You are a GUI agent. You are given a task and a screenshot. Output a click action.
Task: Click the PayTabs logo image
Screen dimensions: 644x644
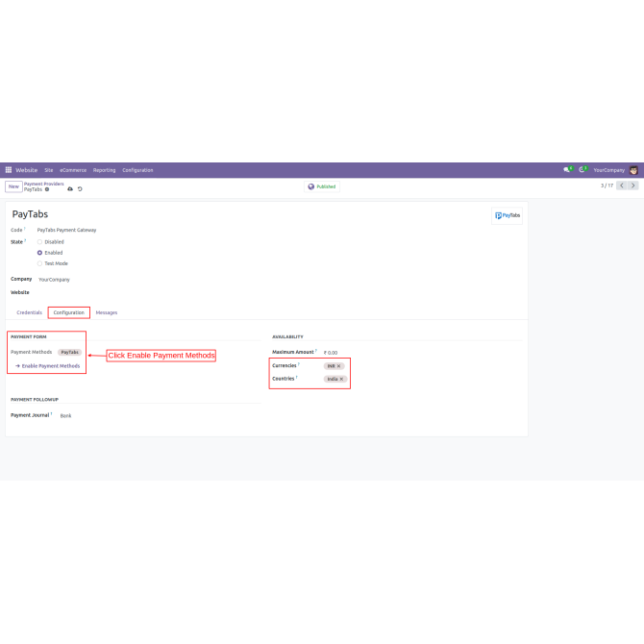[x=507, y=215]
